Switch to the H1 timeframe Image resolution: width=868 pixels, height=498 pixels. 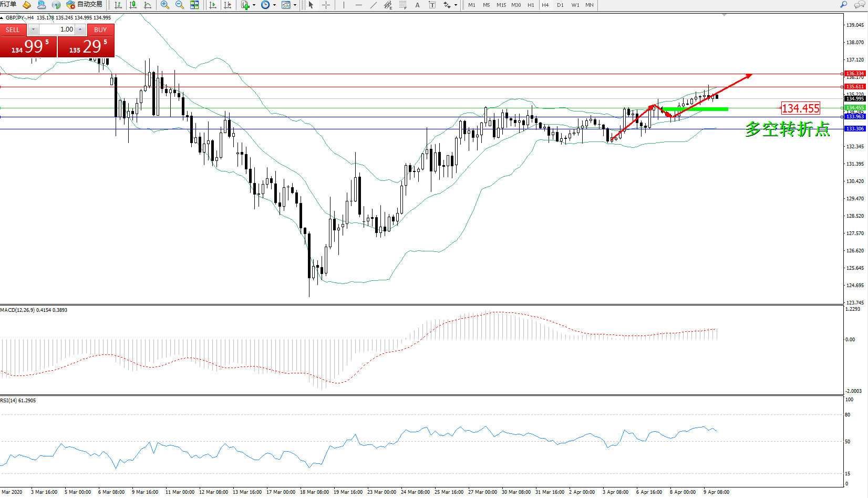531,5
